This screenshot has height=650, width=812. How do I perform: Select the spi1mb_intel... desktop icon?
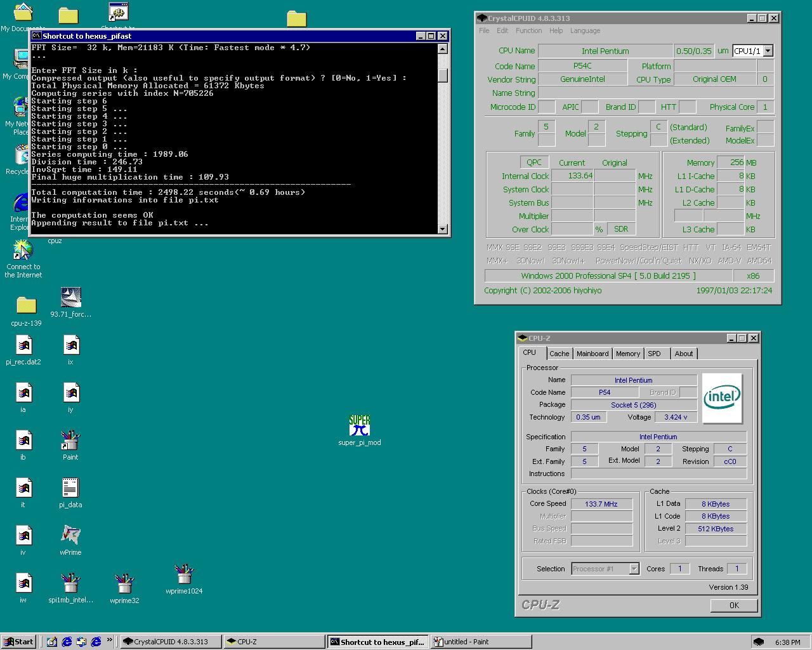click(x=70, y=588)
